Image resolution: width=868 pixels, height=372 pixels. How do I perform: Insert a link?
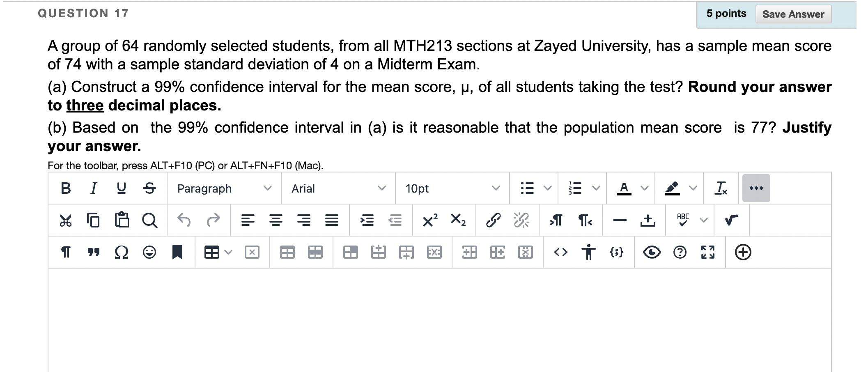493,220
